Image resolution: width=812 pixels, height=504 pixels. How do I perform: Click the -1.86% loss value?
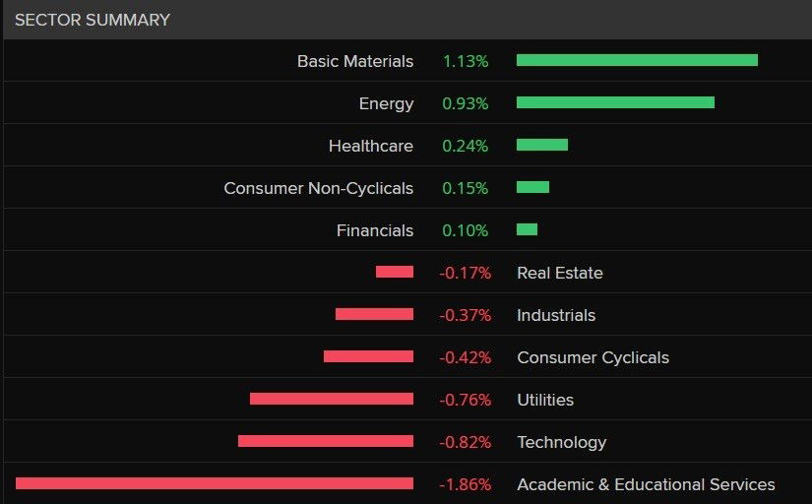point(465,484)
